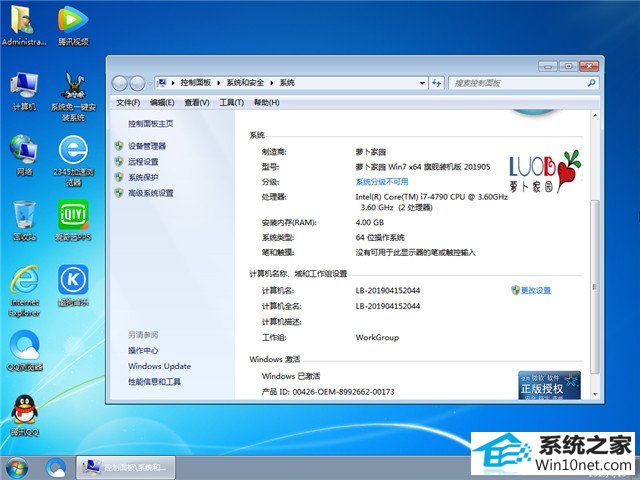Click the 系统 breadcrumb

pyautogui.click(x=287, y=83)
